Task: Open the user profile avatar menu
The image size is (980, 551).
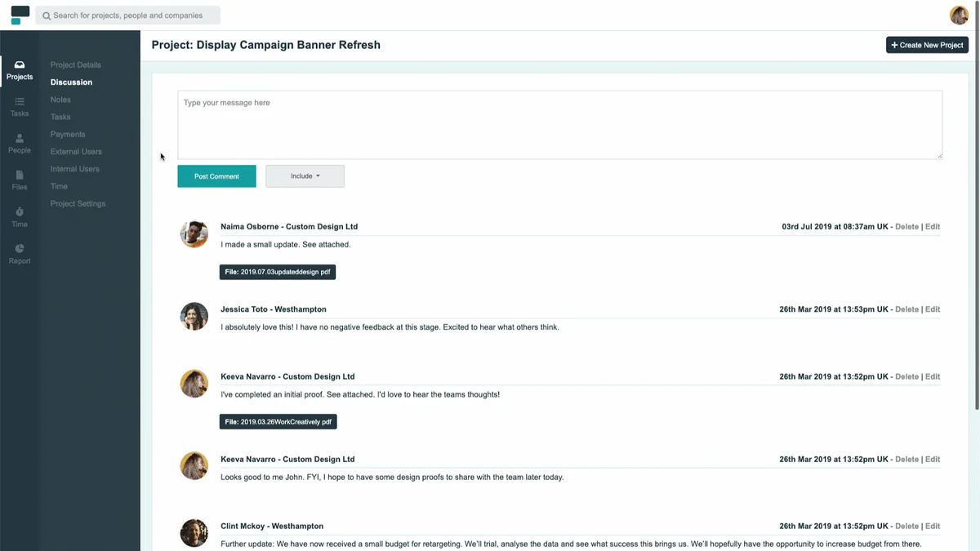Action: (x=958, y=15)
